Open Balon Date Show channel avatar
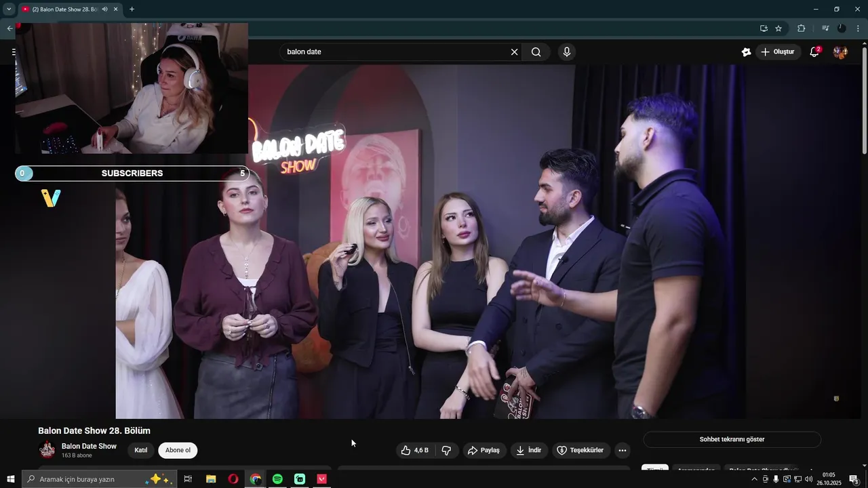Screen dimensions: 868x488 click(x=47, y=450)
